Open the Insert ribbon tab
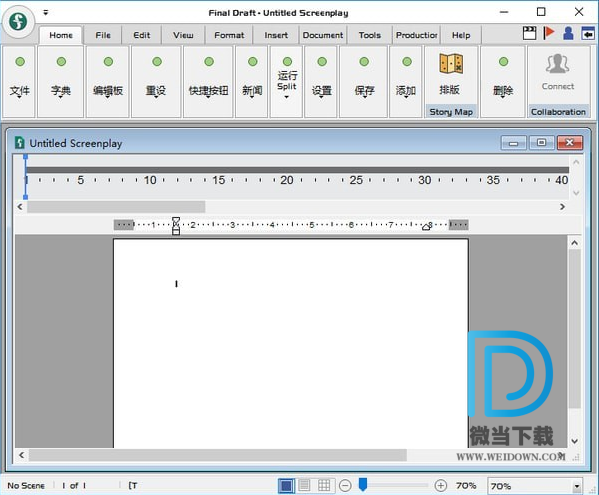Image resolution: width=599 pixels, height=495 pixels. coord(276,35)
